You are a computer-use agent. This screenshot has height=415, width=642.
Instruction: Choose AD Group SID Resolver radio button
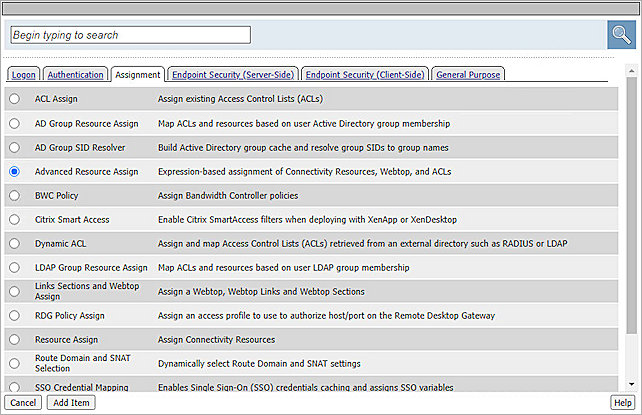[14, 147]
